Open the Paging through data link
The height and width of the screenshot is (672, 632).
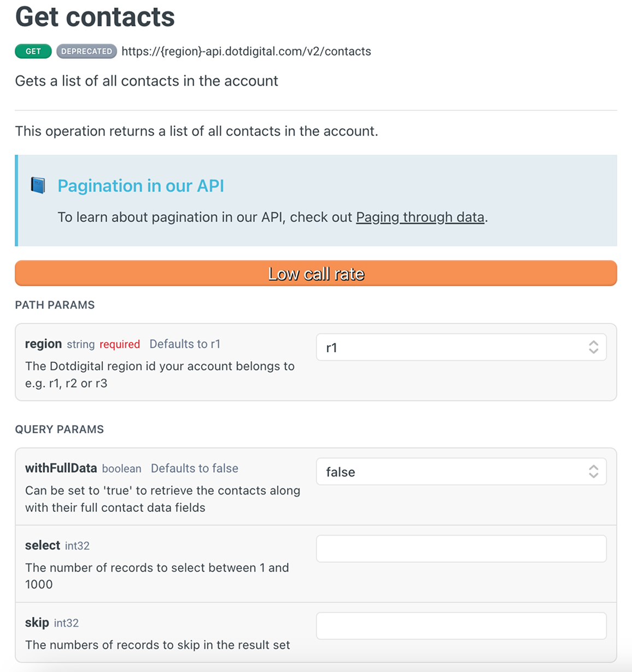click(x=420, y=217)
